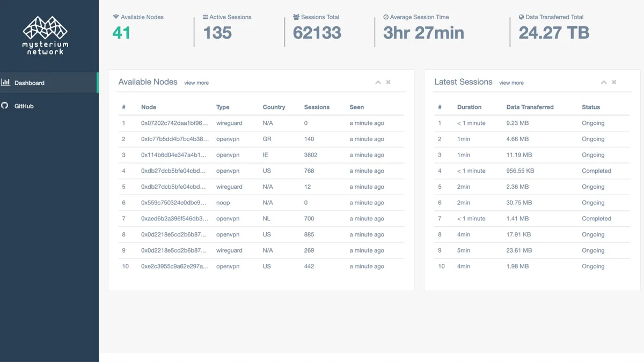Viewport: 644px width, 362px height.
Task: Click the GR country cell
Action: (x=267, y=139)
